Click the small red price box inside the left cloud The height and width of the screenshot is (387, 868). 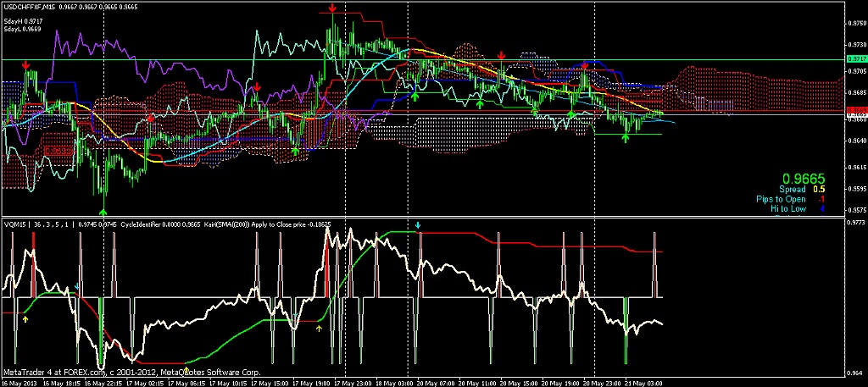point(58,151)
